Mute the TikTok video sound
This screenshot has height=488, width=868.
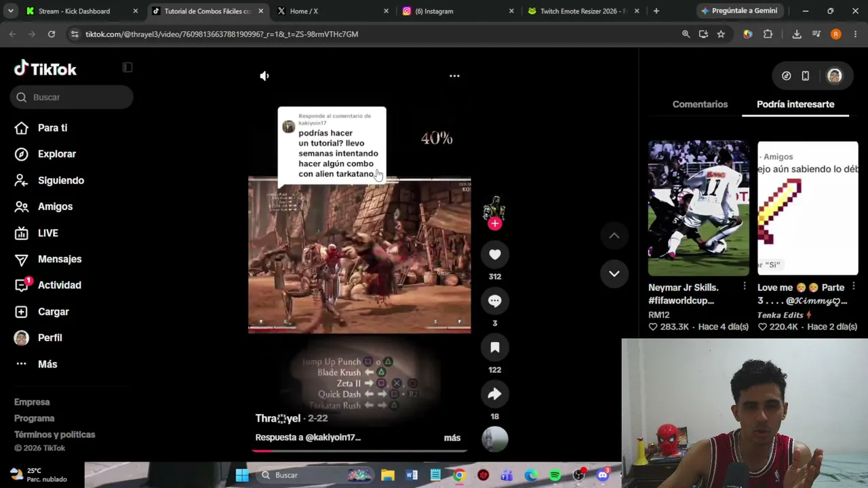tap(264, 76)
